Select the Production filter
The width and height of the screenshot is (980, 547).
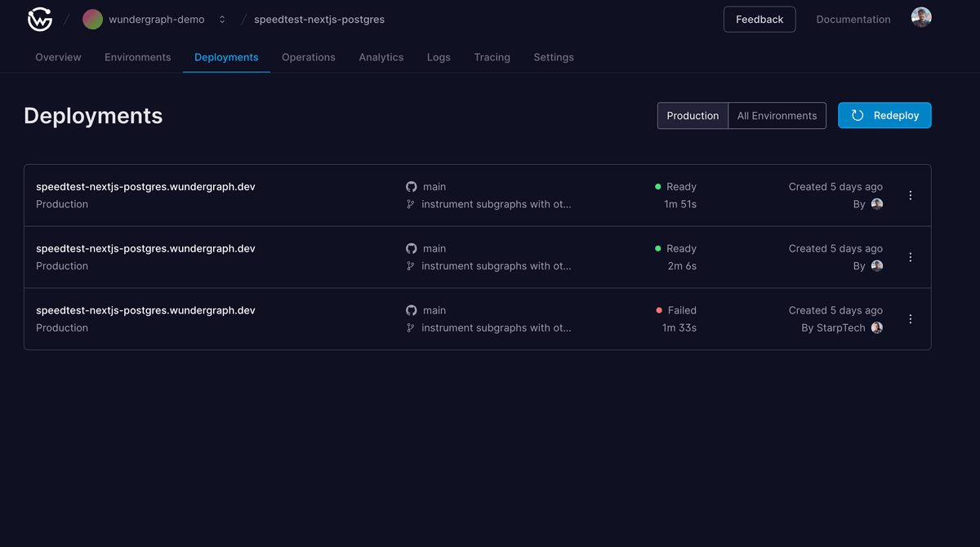click(x=692, y=115)
